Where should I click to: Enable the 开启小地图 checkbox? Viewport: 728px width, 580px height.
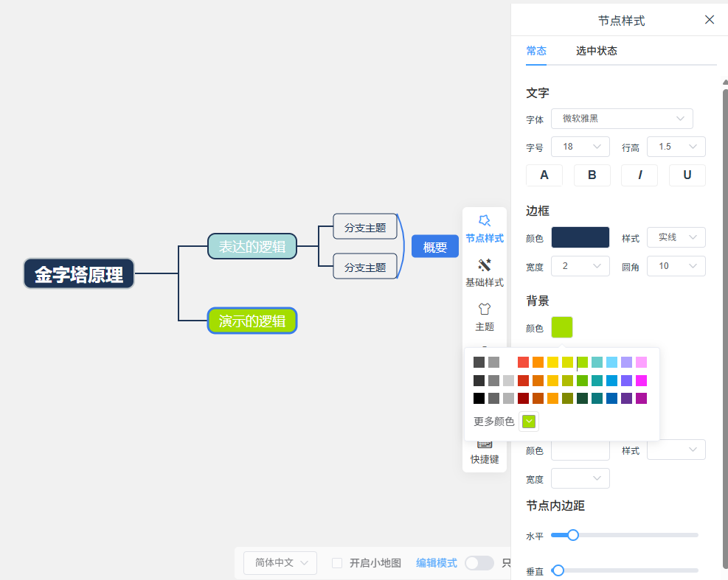[337, 563]
